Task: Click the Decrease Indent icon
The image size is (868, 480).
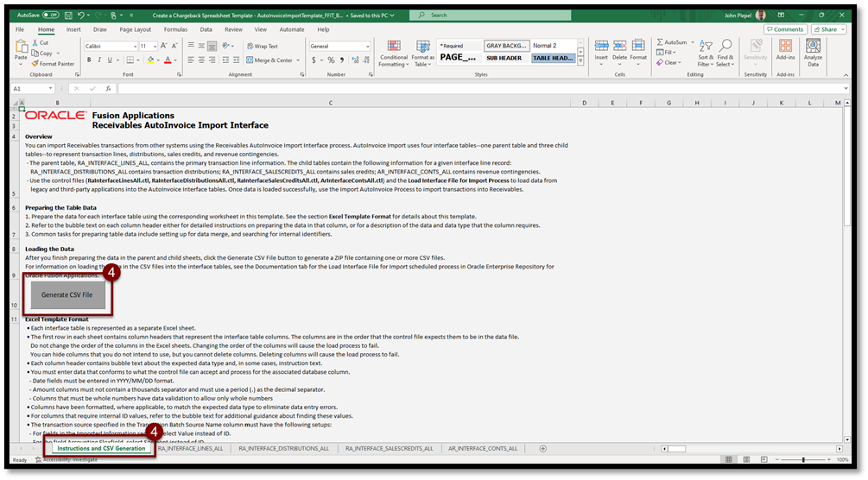Action: pos(225,60)
